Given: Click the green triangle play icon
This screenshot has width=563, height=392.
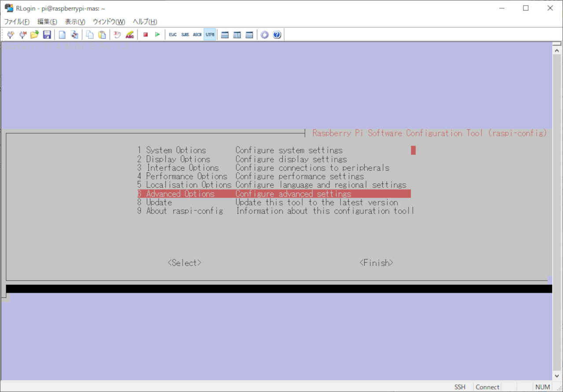Looking at the screenshot, I should (157, 35).
